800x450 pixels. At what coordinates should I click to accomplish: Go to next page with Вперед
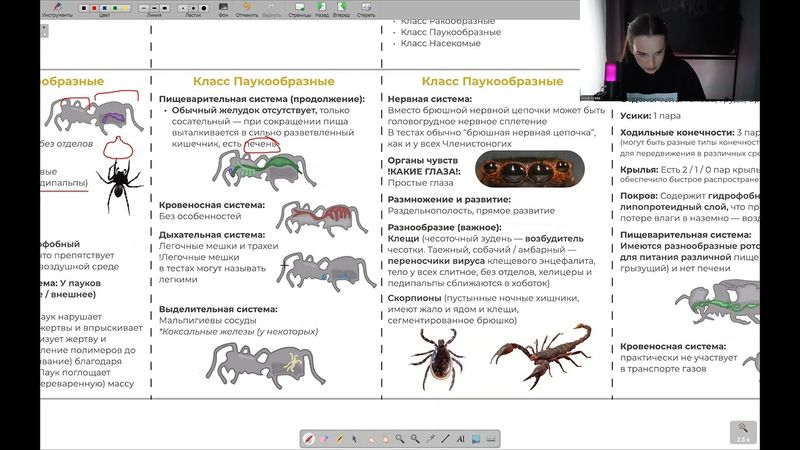(x=341, y=9)
